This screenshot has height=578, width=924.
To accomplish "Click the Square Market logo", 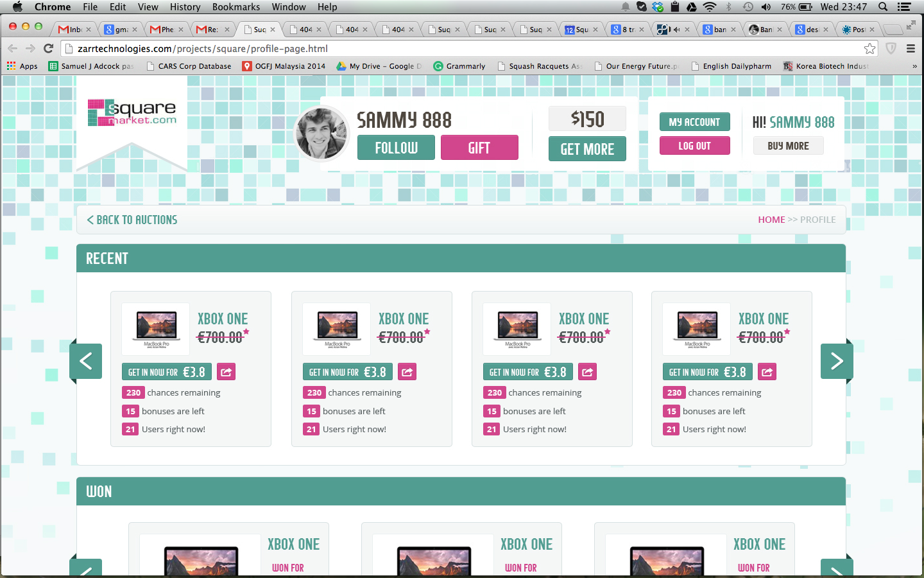I will point(132,113).
